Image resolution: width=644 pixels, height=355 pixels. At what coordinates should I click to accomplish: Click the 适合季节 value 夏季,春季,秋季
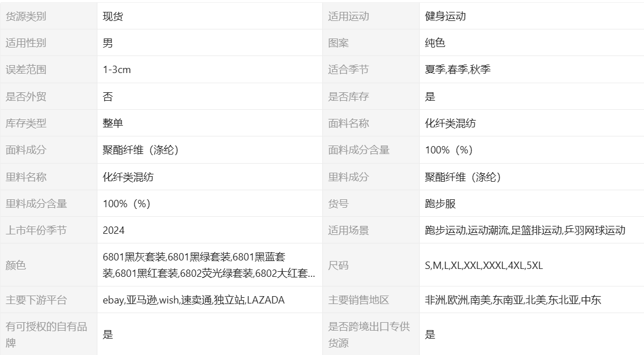click(x=458, y=70)
